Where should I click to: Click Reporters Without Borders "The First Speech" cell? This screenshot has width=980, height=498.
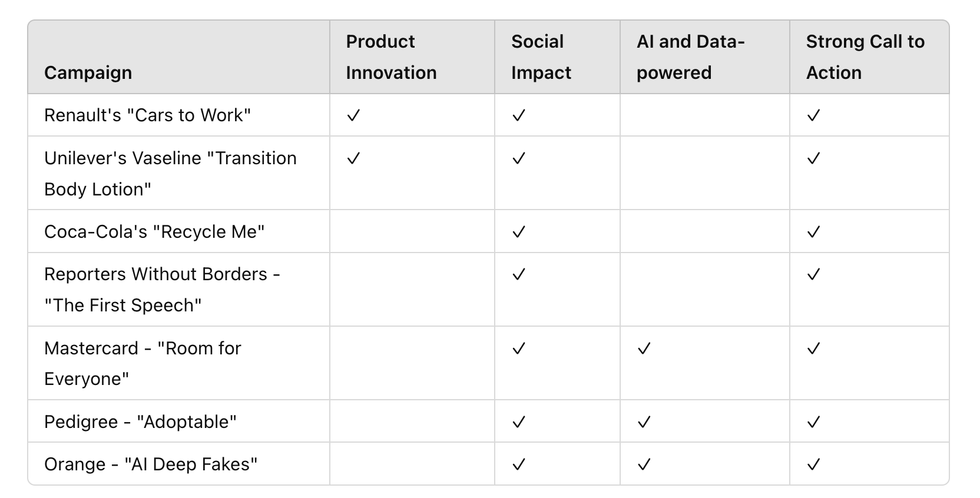(x=162, y=290)
